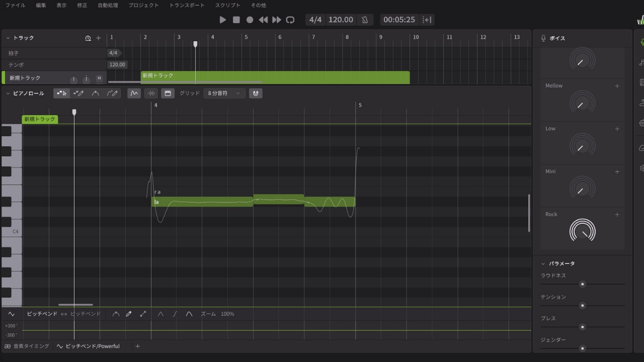Click the Rock vocal mode knob
The image size is (644, 362).
[x=582, y=231]
